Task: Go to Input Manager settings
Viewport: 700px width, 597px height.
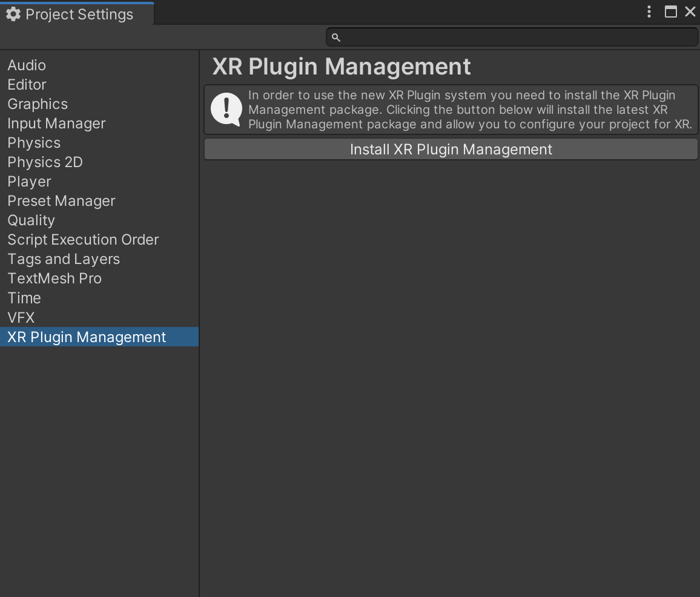Action: point(56,124)
